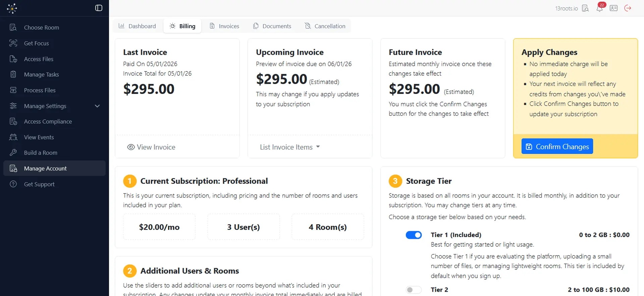Click the app logo in the sidebar header

point(12,8)
